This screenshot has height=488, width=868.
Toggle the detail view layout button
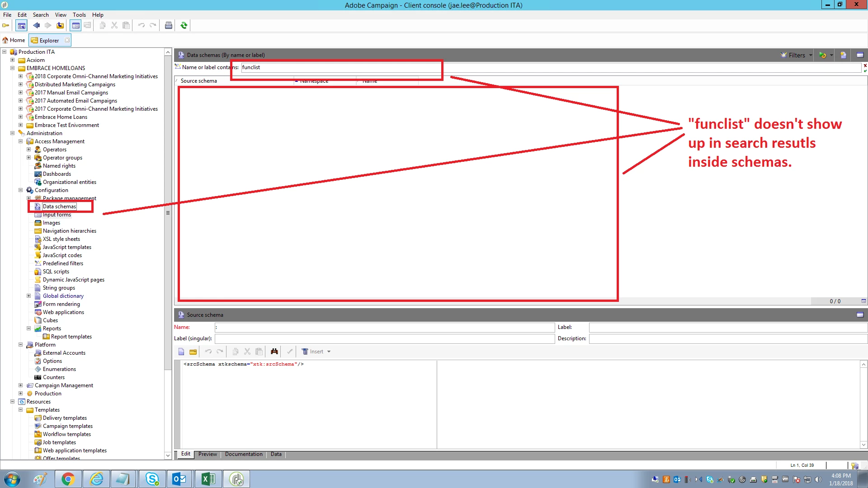pos(76,25)
